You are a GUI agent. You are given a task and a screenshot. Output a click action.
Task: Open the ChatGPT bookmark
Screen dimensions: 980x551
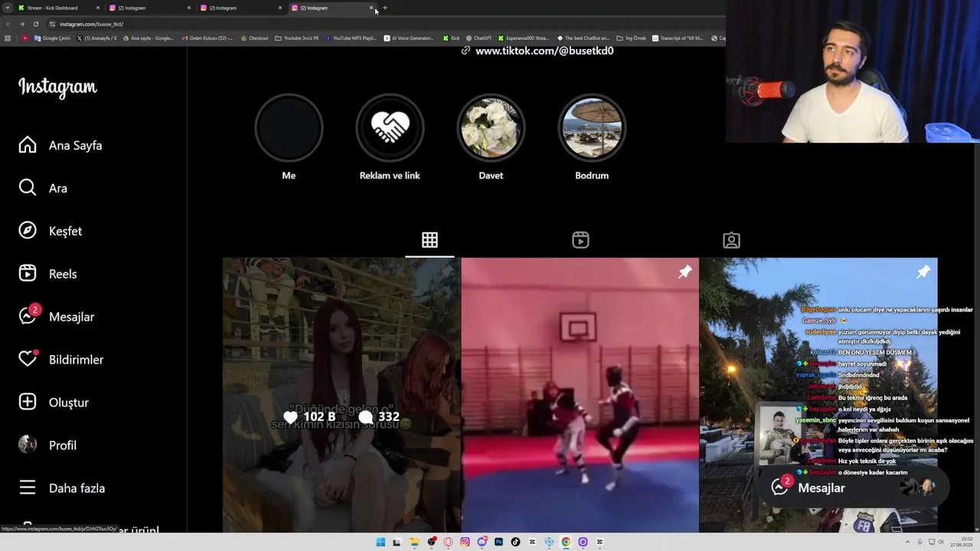479,38
